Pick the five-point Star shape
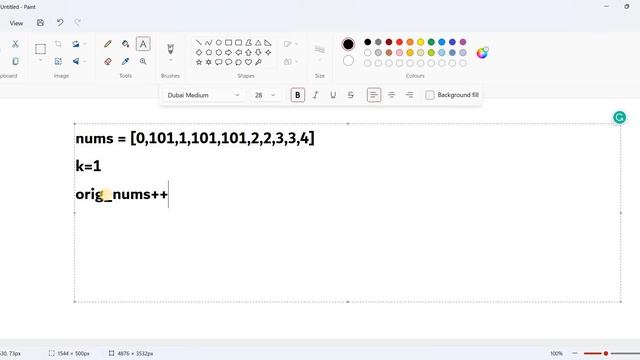Screen dimensions: 640x360 tap(199, 62)
